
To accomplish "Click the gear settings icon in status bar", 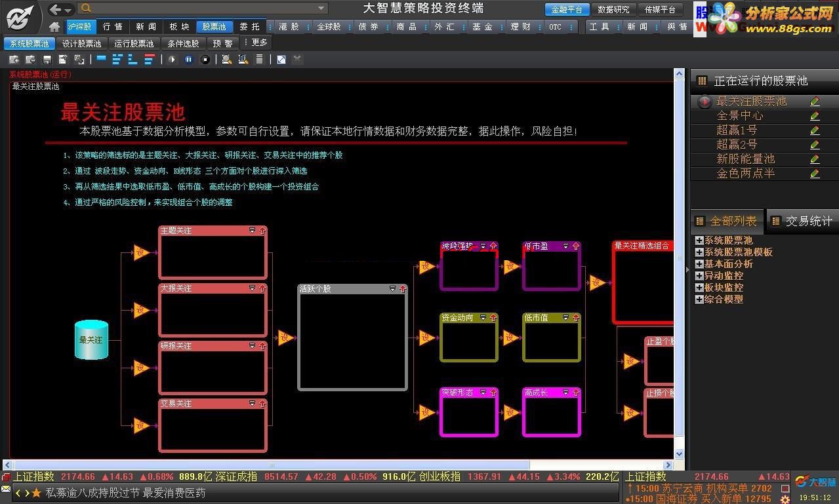I will pyautogui.click(x=785, y=499).
